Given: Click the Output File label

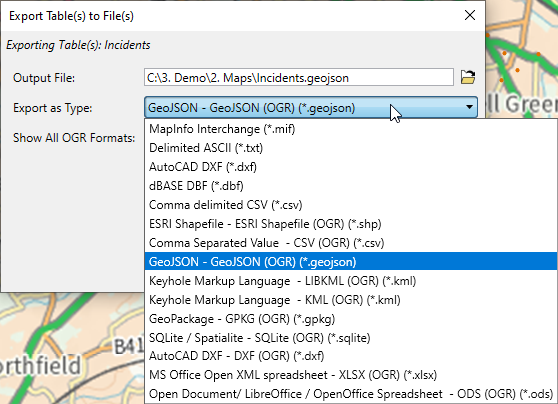Looking at the screenshot, I should (x=44, y=78).
